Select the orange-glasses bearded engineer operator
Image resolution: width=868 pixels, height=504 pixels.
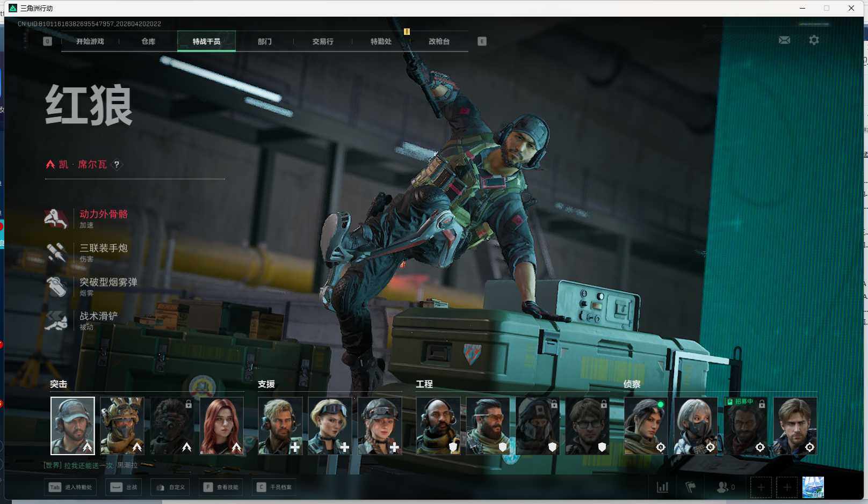click(488, 426)
